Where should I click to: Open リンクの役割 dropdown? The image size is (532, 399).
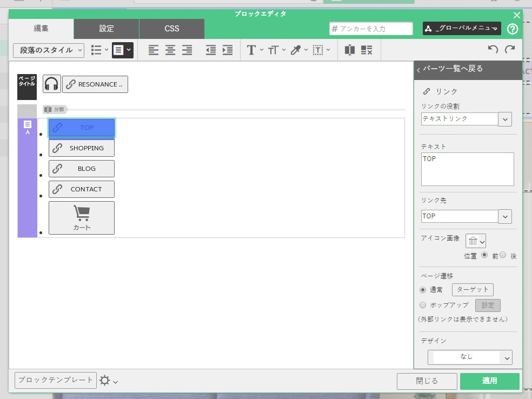(x=505, y=119)
